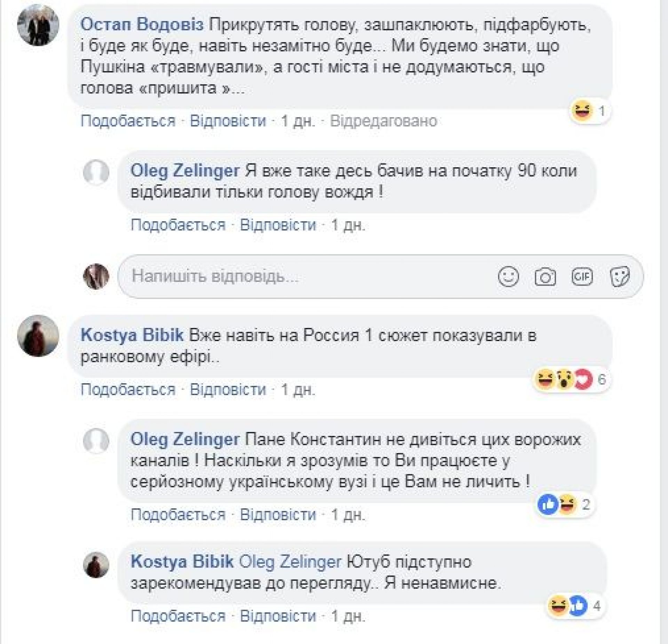
Task: View reactions on Остап Водовіз's comment
Action: tap(589, 112)
